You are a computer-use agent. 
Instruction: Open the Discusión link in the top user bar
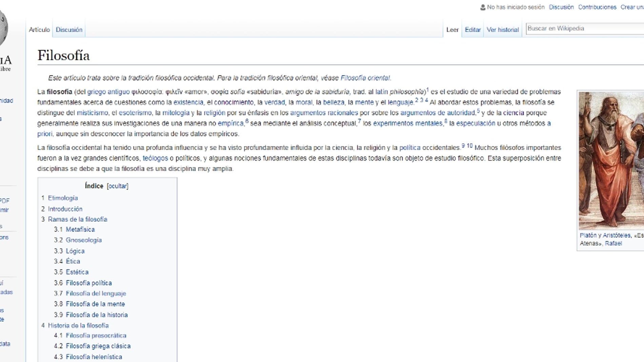point(561,7)
